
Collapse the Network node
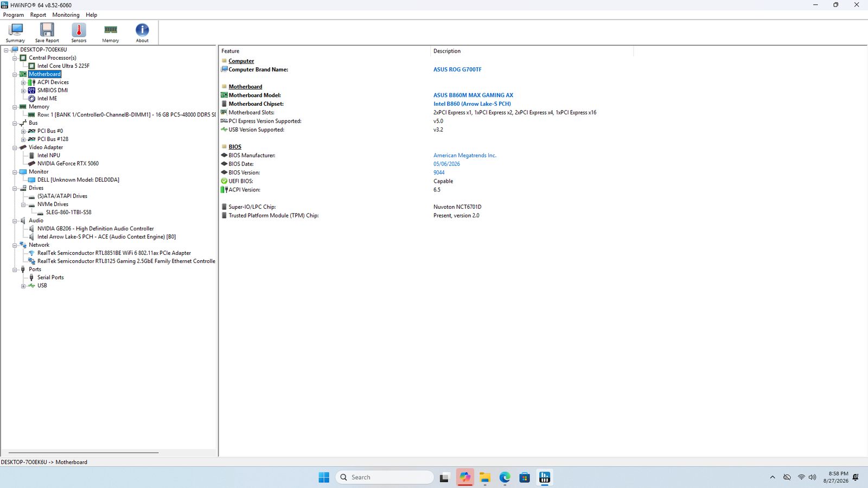[15, 245]
